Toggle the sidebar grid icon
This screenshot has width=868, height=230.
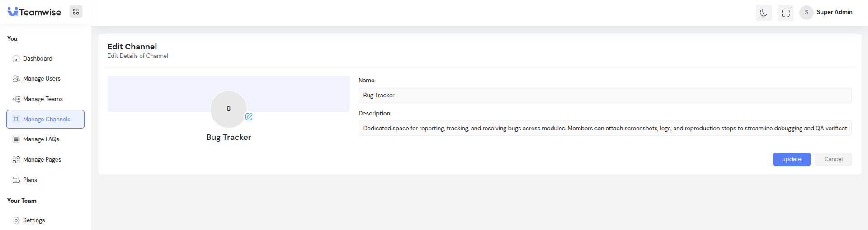tap(76, 12)
